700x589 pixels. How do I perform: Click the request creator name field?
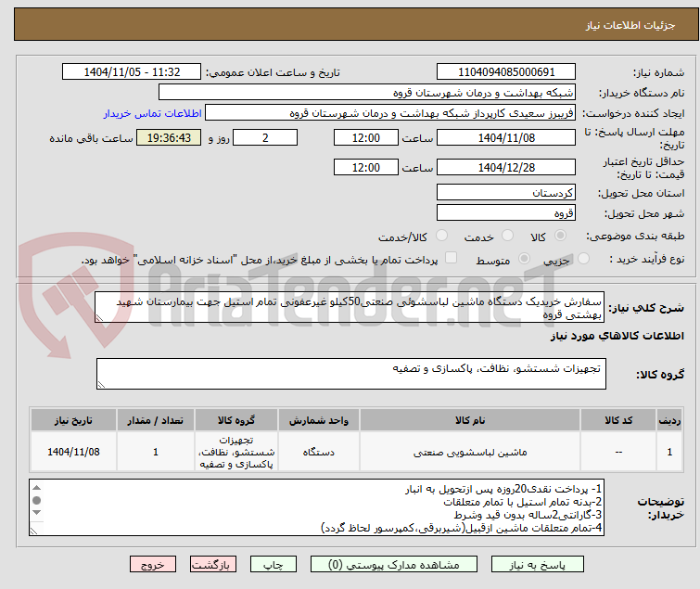tap(390, 113)
